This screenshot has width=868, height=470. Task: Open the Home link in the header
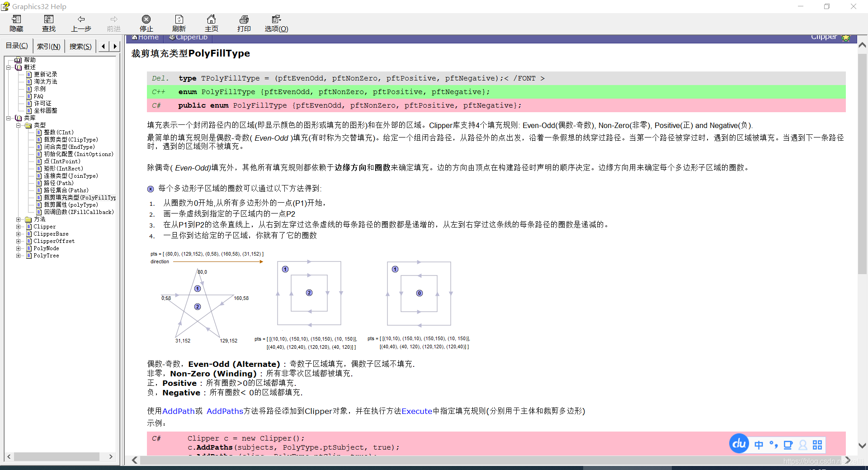pyautogui.click(x=145, y=38)
